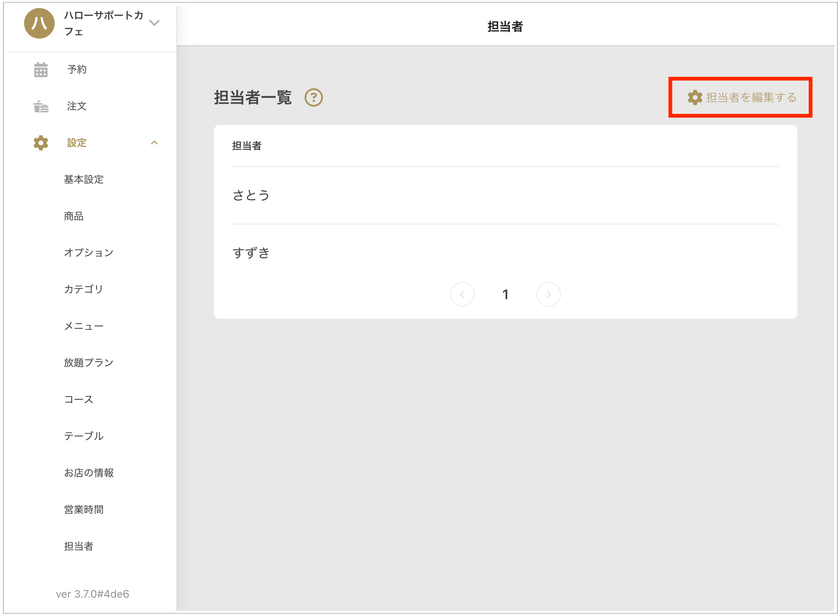840x616 pixels.
Task: Click the food order icon beside 注文
Action: click(41, 106)
